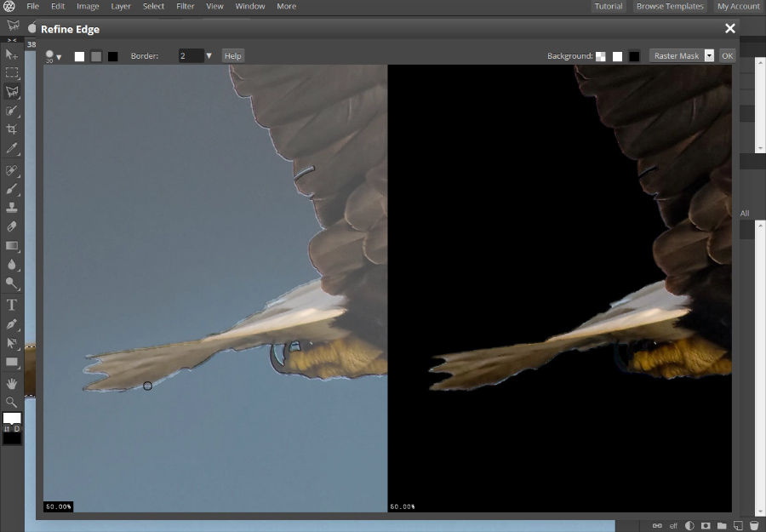Image resolution: width=766 pixels, height=532 pixels.
Task: Open the Select menu
Action: (153, 6)
